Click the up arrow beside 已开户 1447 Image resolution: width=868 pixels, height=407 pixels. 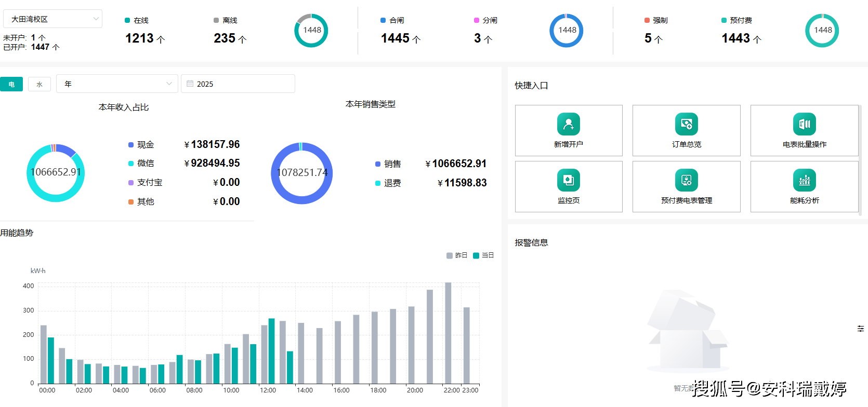click(x=56, y=47)
